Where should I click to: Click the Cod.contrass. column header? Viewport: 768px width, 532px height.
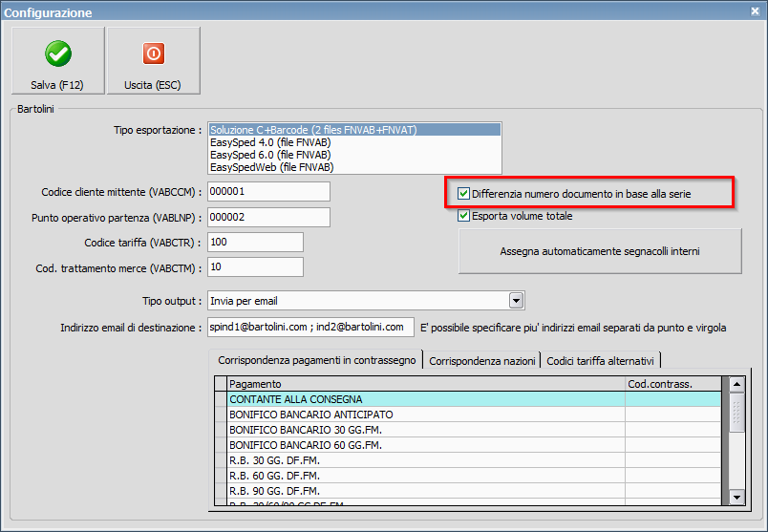673,384
